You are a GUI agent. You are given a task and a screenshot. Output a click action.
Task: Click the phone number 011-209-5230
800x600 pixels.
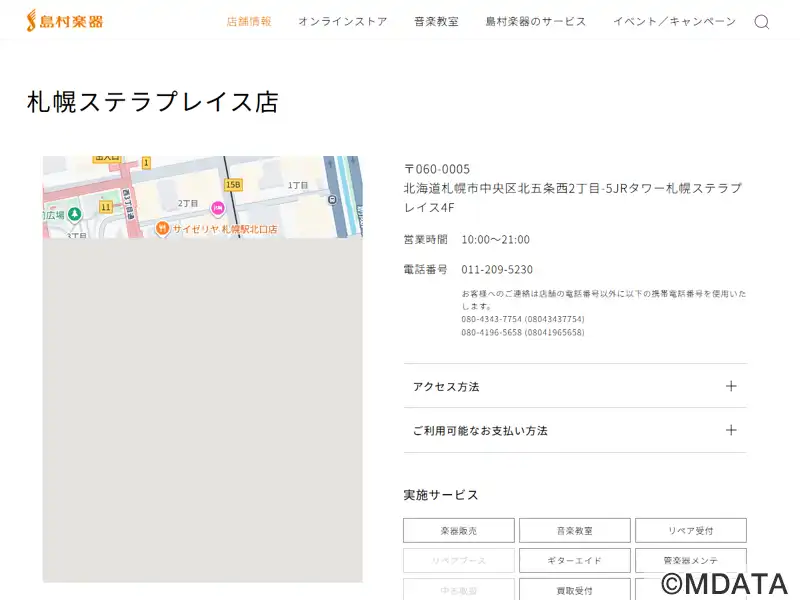pyautogui.click(x=497, y=269)
